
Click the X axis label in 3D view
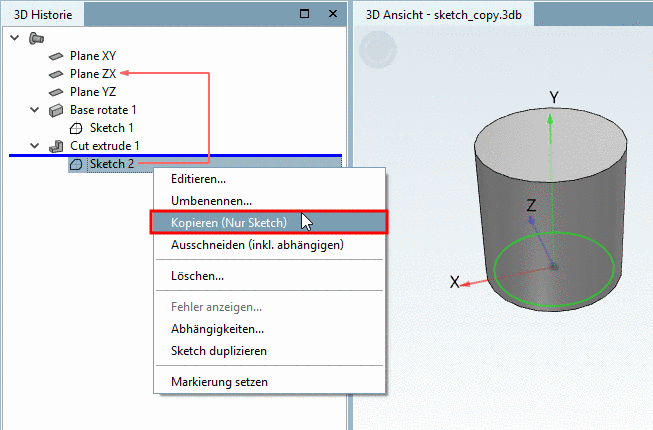(x=454, y=282)
